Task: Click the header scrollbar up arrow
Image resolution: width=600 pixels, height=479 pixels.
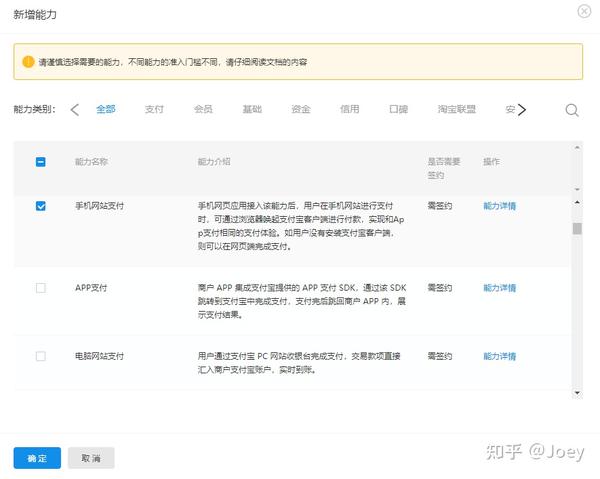Action: (577, 148)
